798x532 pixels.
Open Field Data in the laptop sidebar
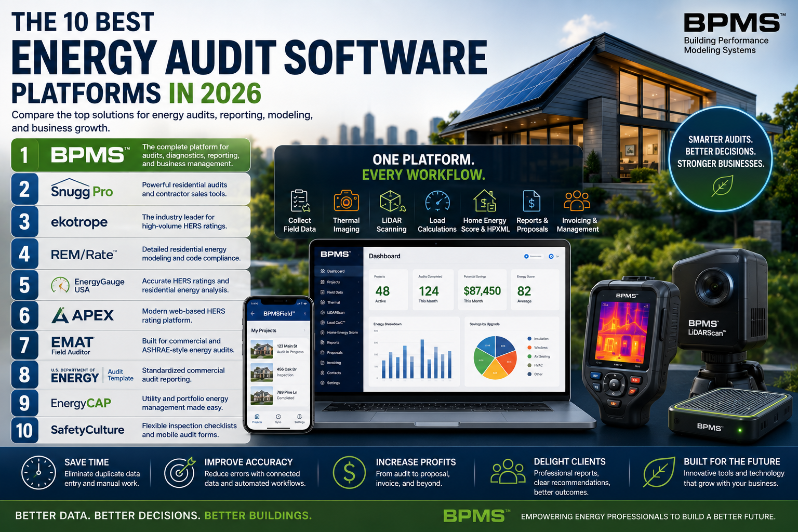338,292
